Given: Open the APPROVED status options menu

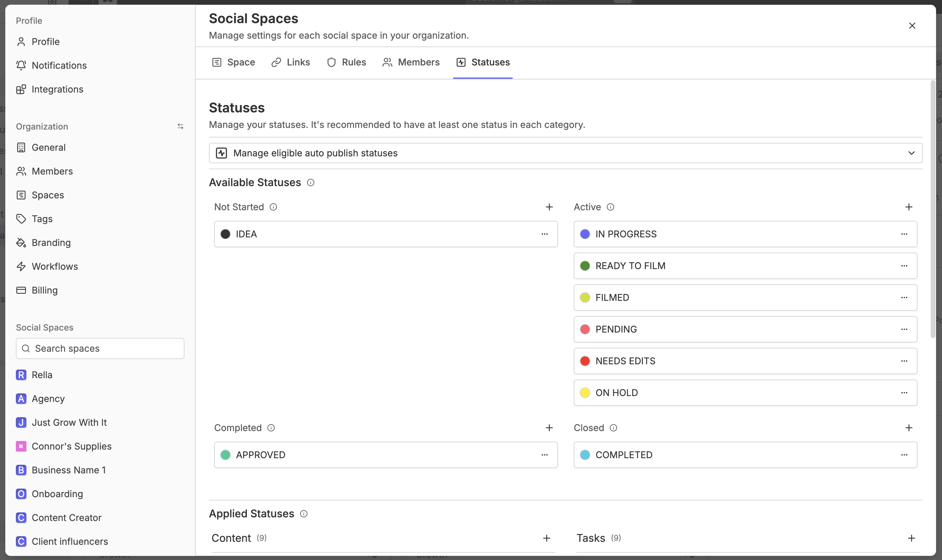Looking at the screenshot, I should click(544, 455).
